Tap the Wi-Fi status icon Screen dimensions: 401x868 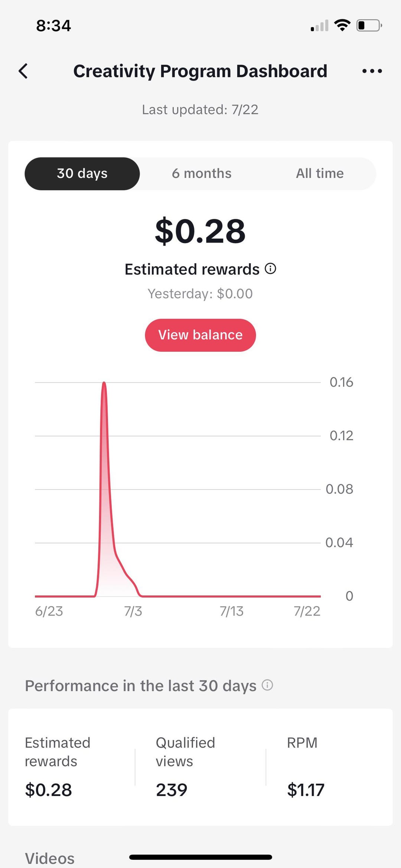point(342,25)
